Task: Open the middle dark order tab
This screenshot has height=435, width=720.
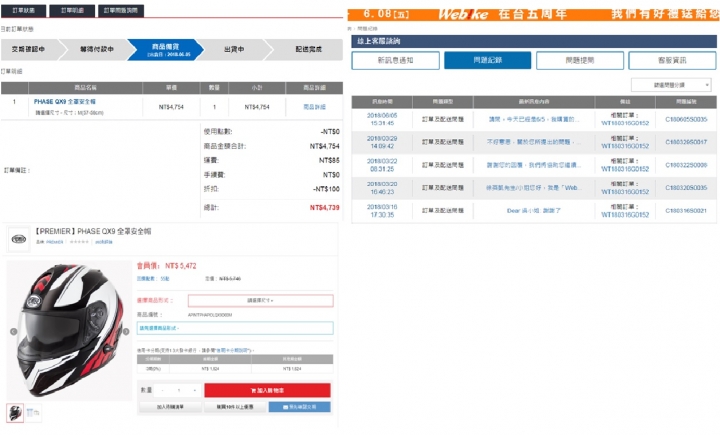Action: pyautogui.click(x=72, y=11)
